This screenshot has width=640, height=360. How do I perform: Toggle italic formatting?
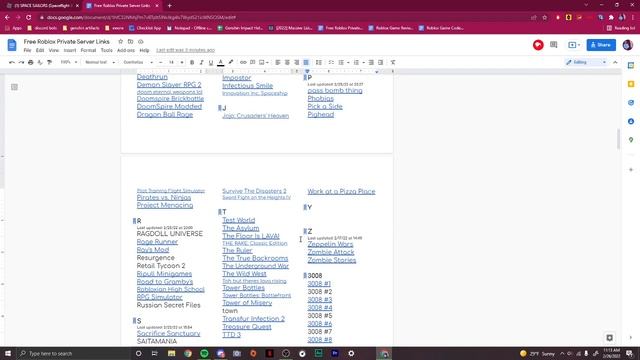pyautogui.click(x=201, y=62)
